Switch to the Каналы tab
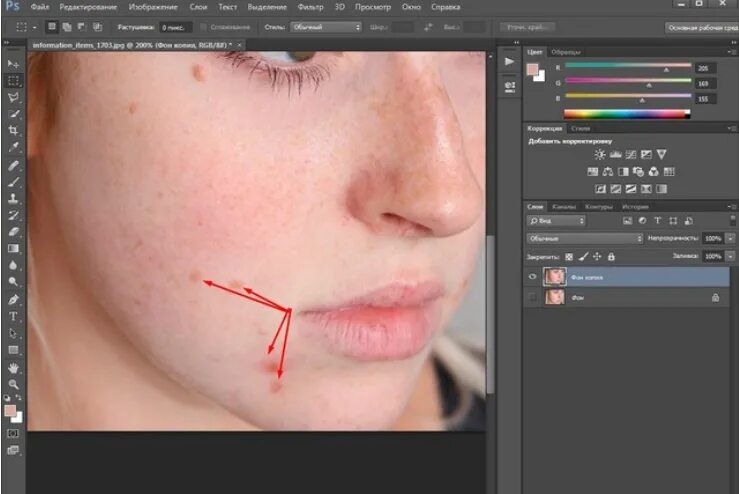739x494 pixels. (564, 206)
